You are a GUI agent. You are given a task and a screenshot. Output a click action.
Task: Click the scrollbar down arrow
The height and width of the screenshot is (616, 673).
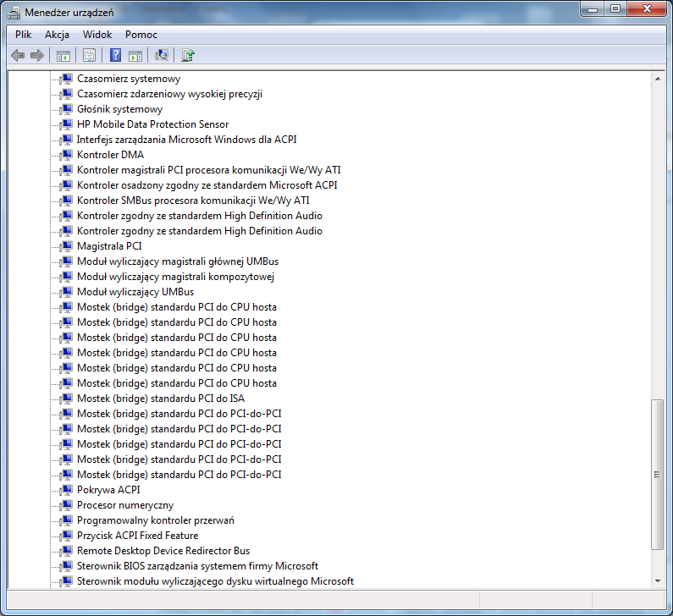coord(658,581)
